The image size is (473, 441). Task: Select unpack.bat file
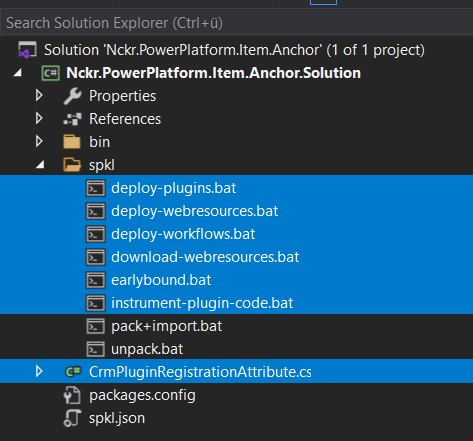coord(236,349)
